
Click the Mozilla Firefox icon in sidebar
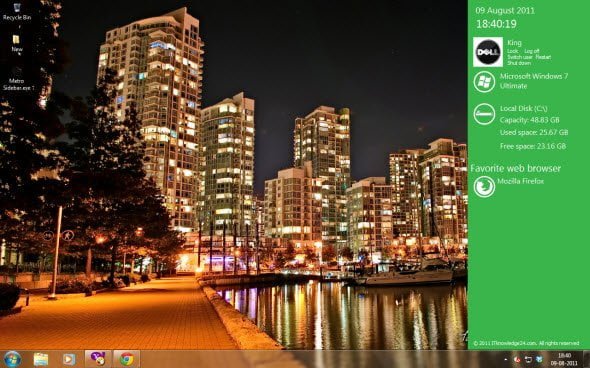[x=484, y=187]
